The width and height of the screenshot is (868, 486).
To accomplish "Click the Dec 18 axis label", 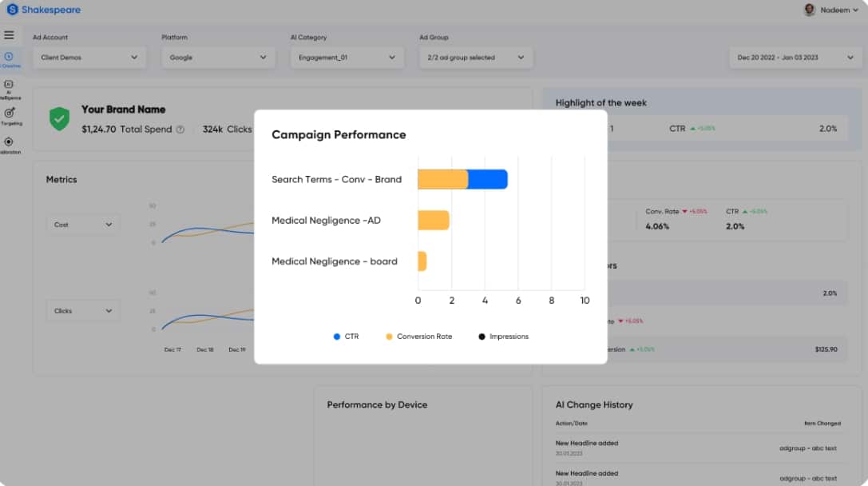I will [x=204, y=349].
